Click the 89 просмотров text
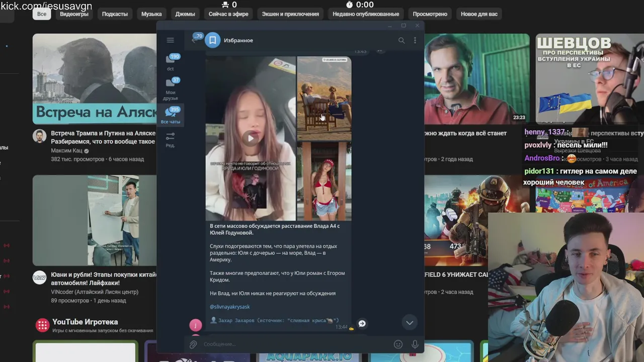The width and height of the screenshot is (644, 362). 70,301
